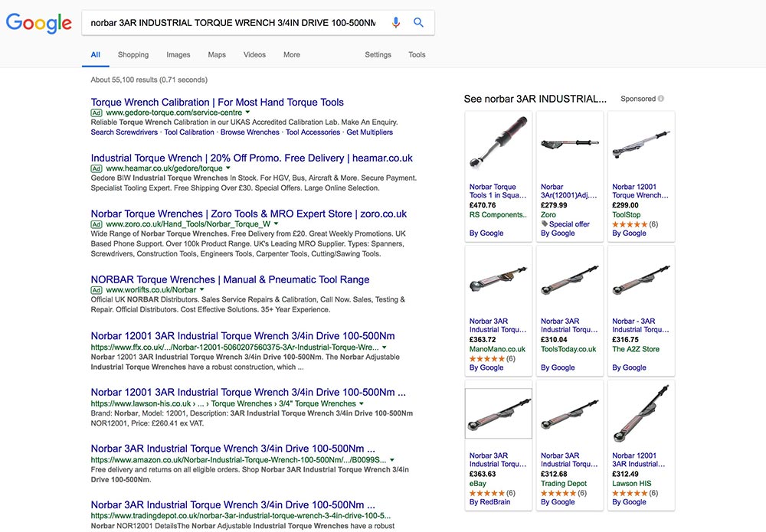The width and height of the screenshot is (766, 532).
Task: Open search Tools
Action: coord(417,54)
